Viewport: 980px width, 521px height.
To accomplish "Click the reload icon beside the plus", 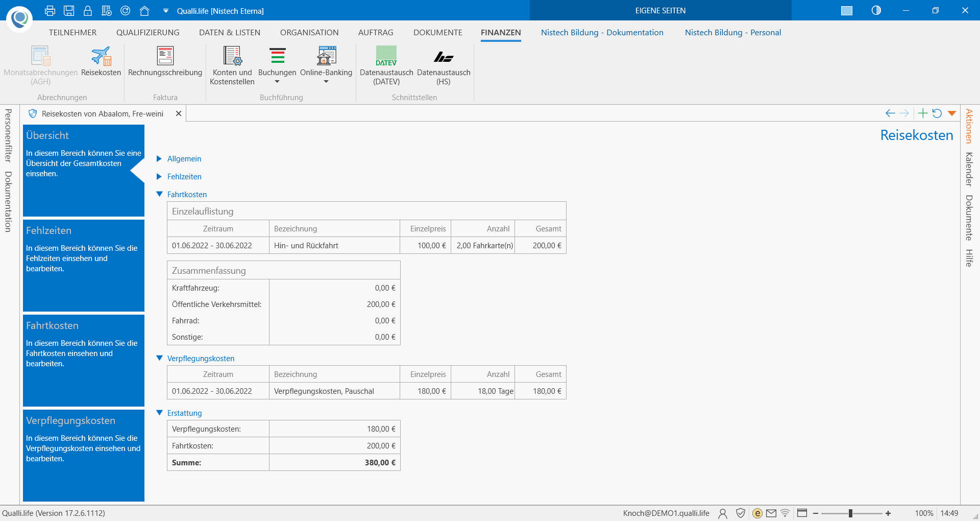I will 937,113.
